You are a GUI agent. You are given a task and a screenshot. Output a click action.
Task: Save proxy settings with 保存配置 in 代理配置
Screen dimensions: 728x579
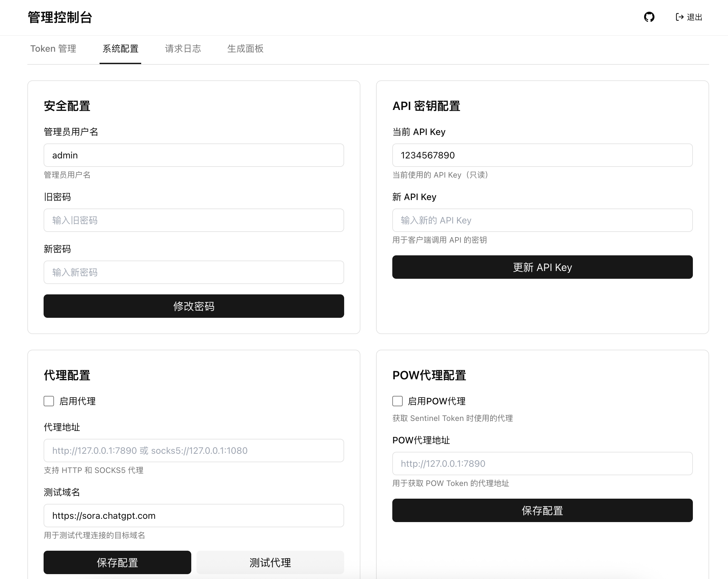coord(117,562)
